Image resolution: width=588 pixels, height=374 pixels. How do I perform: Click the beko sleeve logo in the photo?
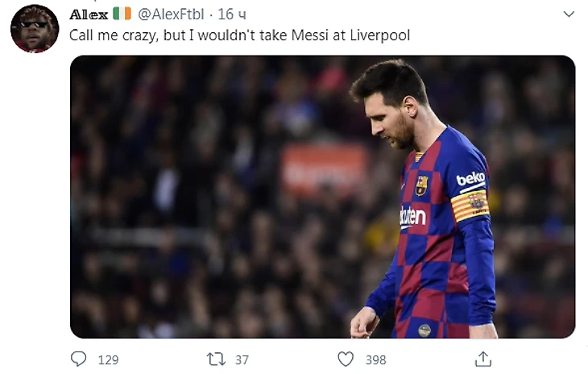click(470, 178)
